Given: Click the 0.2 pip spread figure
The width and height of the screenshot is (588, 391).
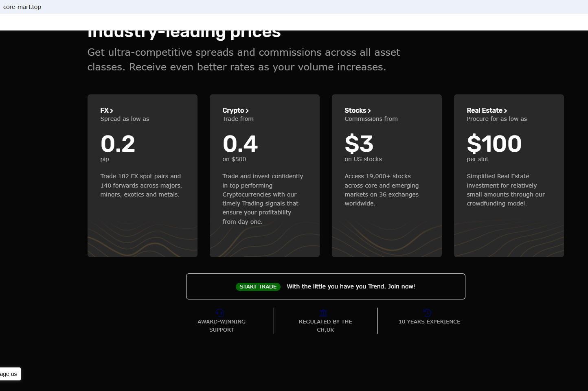Looking at the screenshot, I should [118, 144].
